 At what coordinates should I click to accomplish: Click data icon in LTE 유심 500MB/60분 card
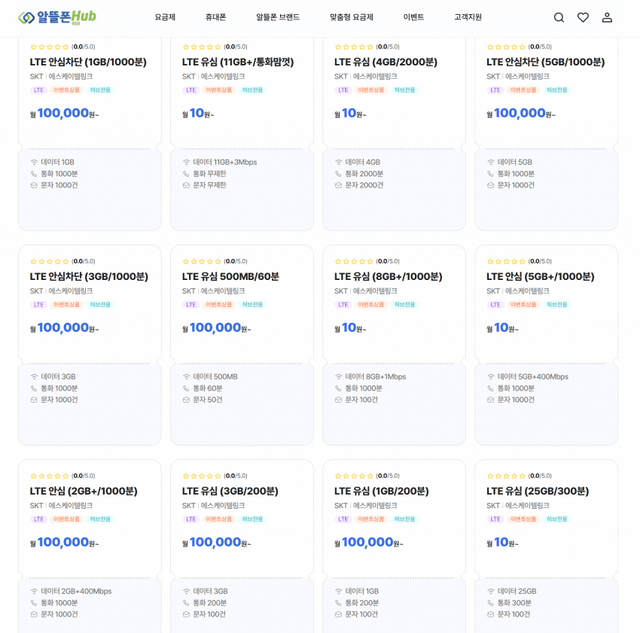coord(186,377)
